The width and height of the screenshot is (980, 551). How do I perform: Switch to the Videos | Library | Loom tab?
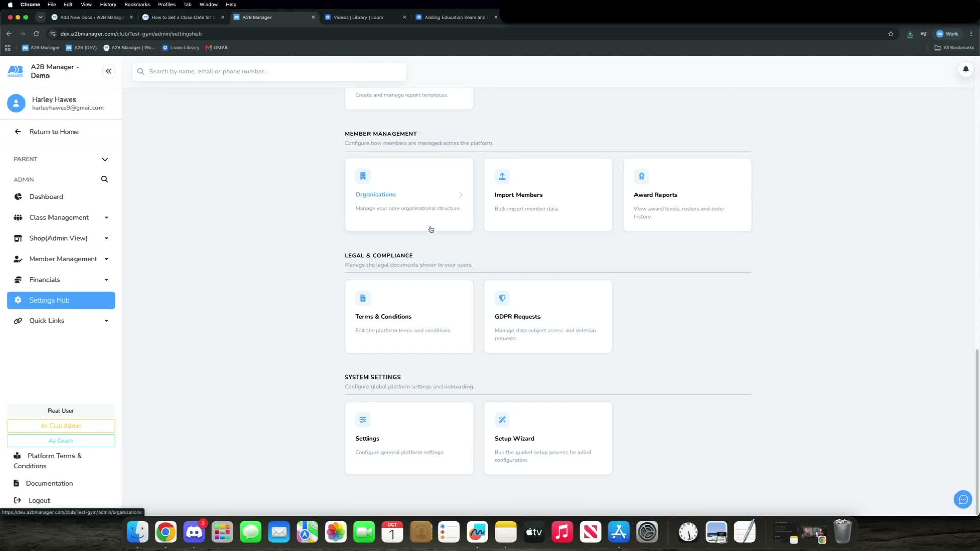(365, 17)
